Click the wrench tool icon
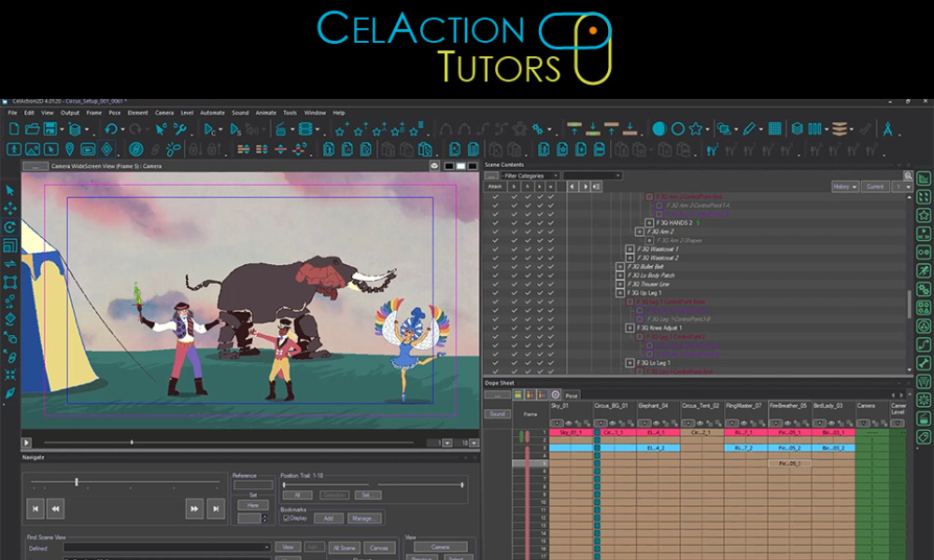 tap(179, 129)
